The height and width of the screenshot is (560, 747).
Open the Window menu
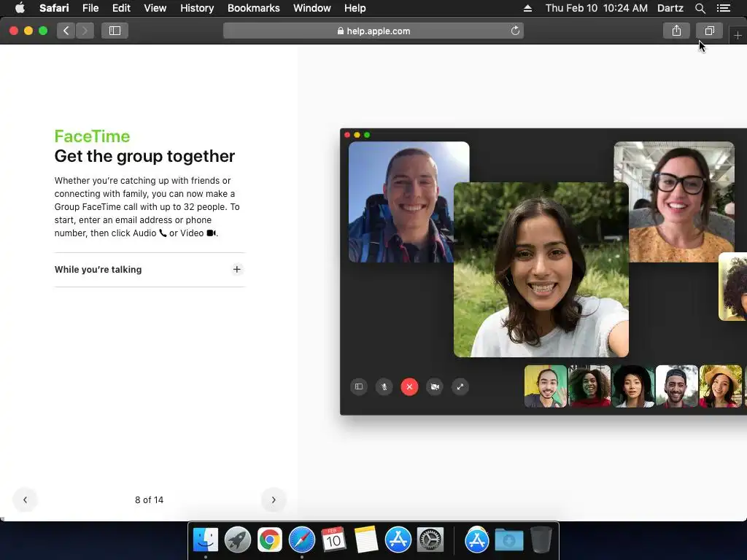tap(312, 8)
